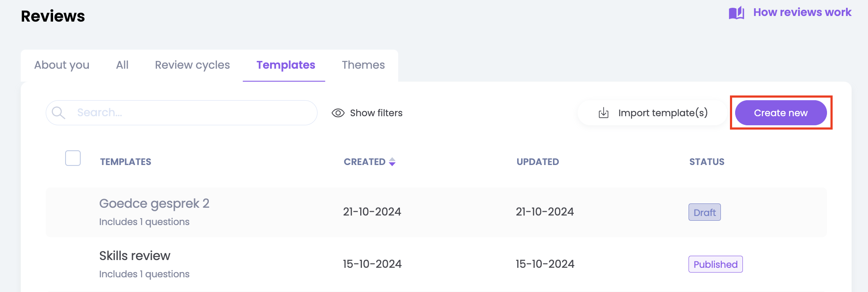Go to the Review cycles tab
The height and width of the screenshot is (292, 868).
pyautogui.click(x=192, y=65)
